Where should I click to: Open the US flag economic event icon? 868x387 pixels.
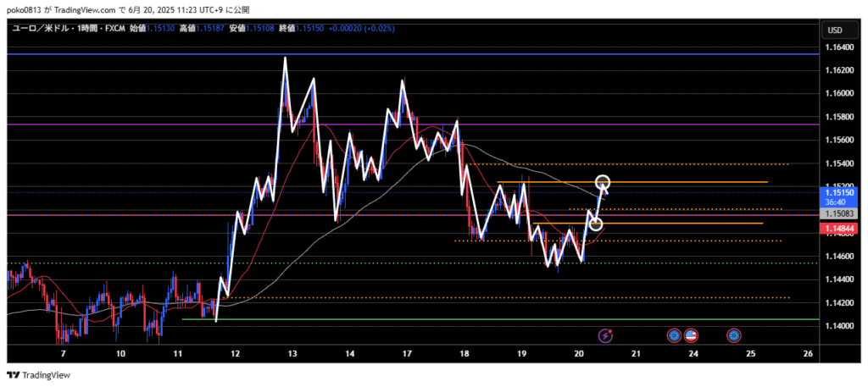tap(691, 336)
